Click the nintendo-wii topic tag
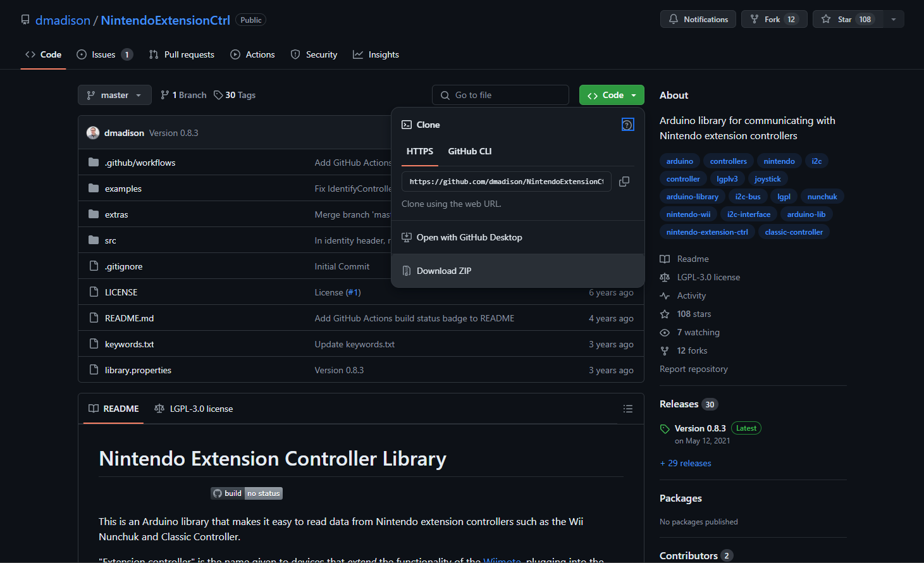924x563 pixels. pyautogui.click(x=688, y=214)
